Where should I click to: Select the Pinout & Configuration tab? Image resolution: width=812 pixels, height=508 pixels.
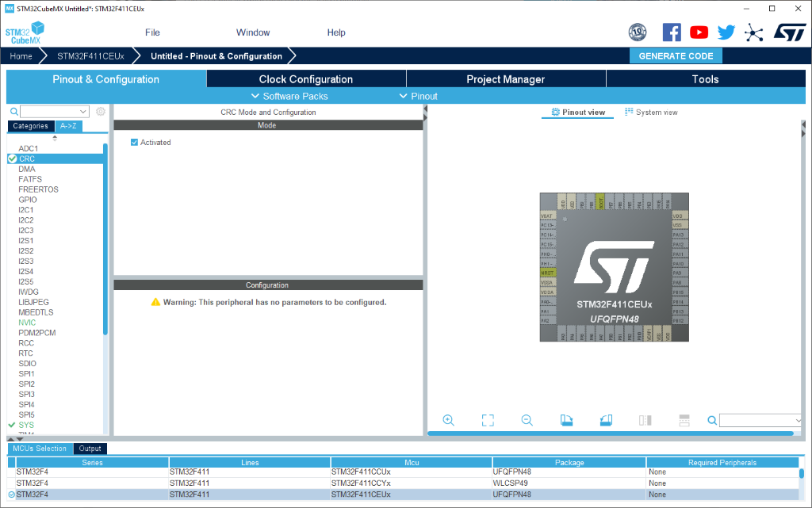click(105, 79)
